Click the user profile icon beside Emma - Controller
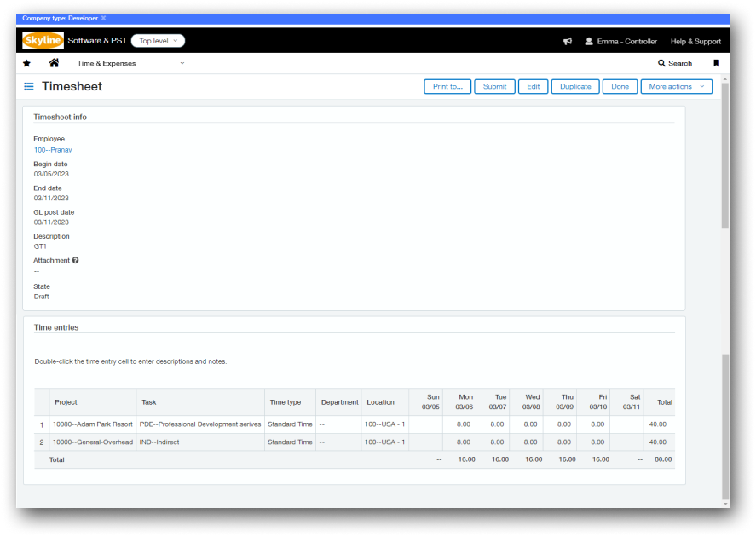The image size is (756, 537). tap(589, 42)
